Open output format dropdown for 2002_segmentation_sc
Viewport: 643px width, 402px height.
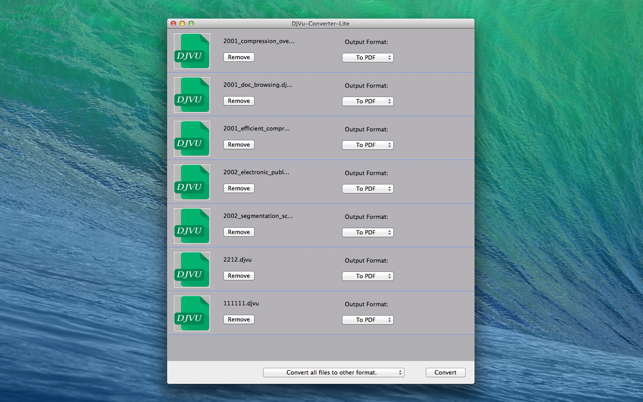pos(368,232)
